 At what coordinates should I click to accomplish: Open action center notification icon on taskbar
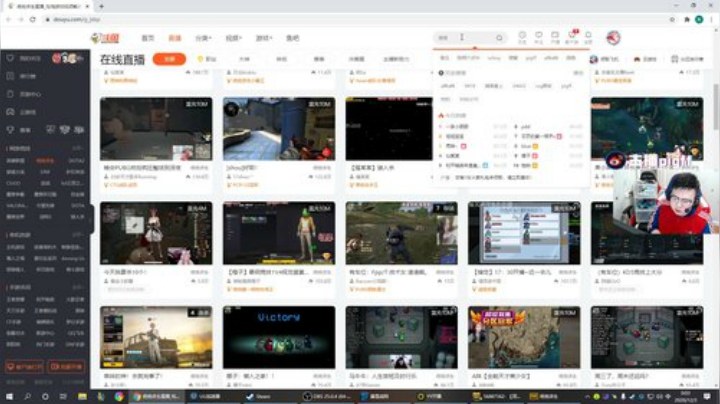(707, 396)
